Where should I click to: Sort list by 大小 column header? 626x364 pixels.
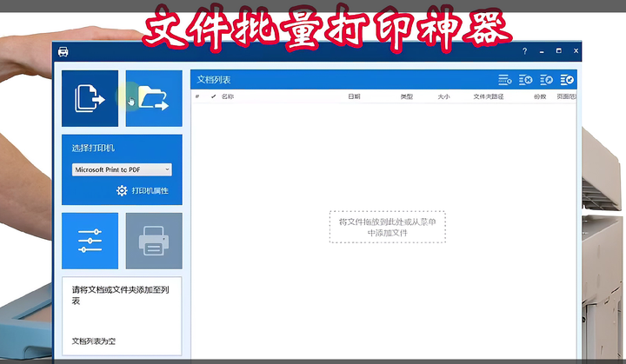click(443, 96)
